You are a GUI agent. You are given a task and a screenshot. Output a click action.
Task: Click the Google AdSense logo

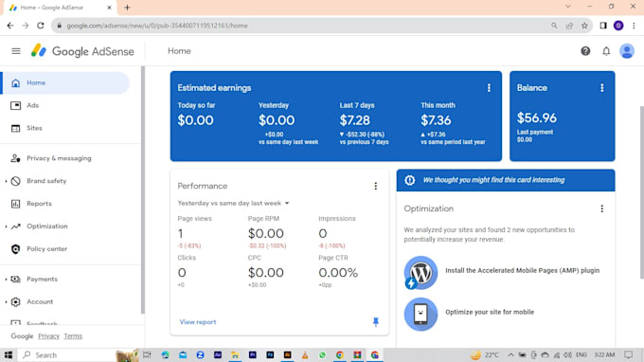(x=82, y=51)
